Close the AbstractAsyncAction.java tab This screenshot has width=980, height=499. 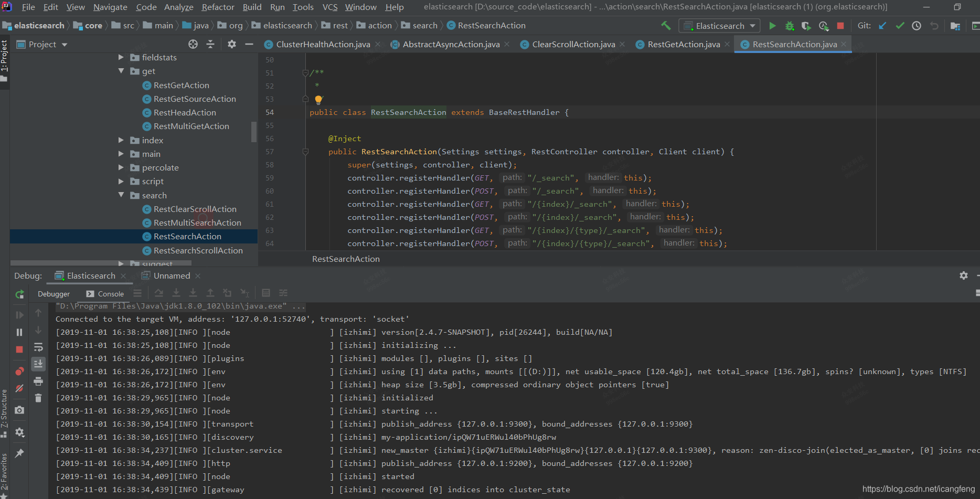tap(507, 45)
